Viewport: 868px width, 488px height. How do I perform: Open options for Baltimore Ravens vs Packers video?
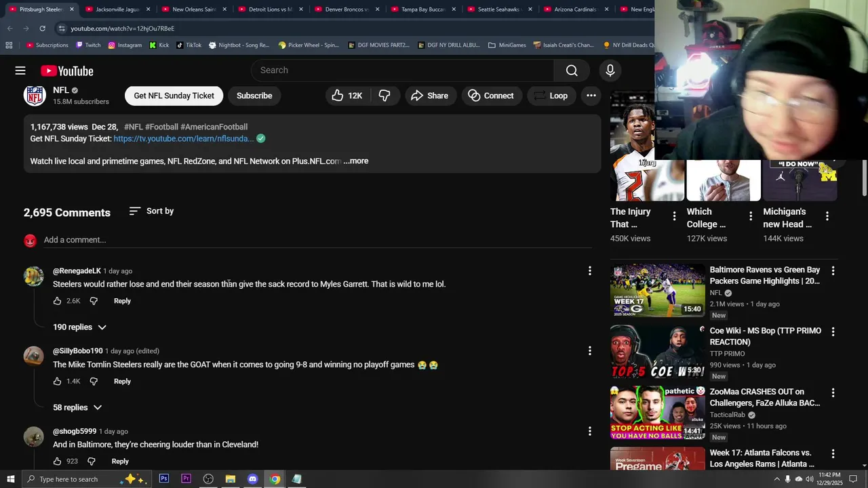pyautogui.click(x=833, y=271)
